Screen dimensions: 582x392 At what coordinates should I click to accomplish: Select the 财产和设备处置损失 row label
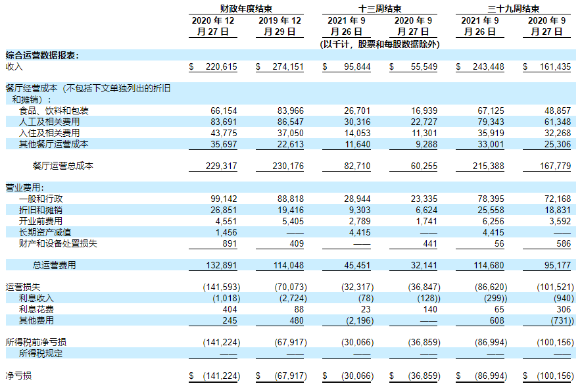(x=53, y=243)
